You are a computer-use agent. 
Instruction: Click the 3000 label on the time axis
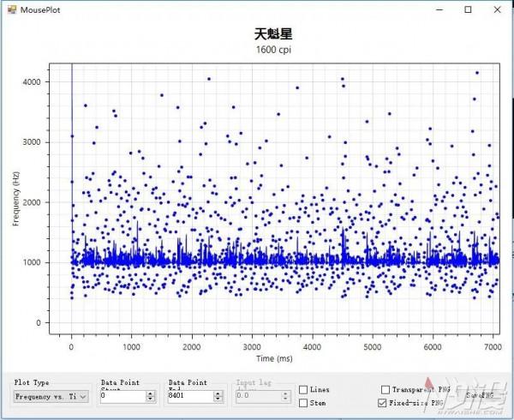pos(252,347)
